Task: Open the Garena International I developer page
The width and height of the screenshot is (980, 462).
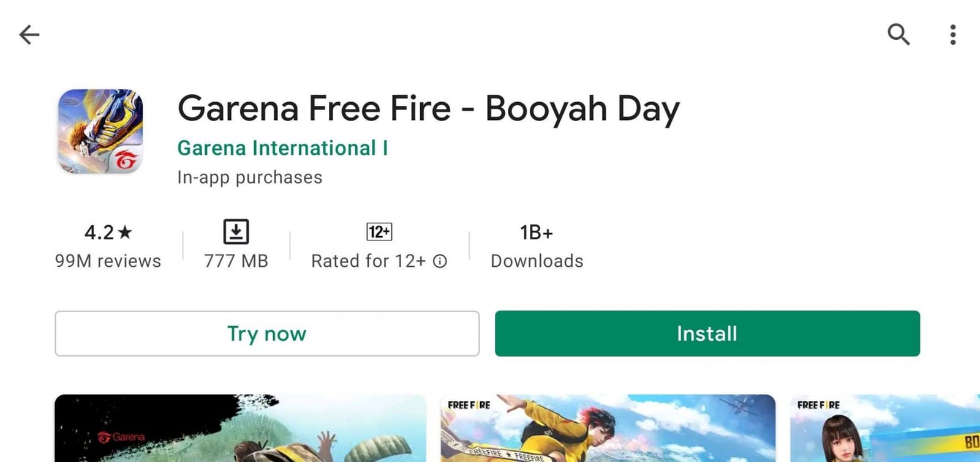Action: [x=282, y=147]
